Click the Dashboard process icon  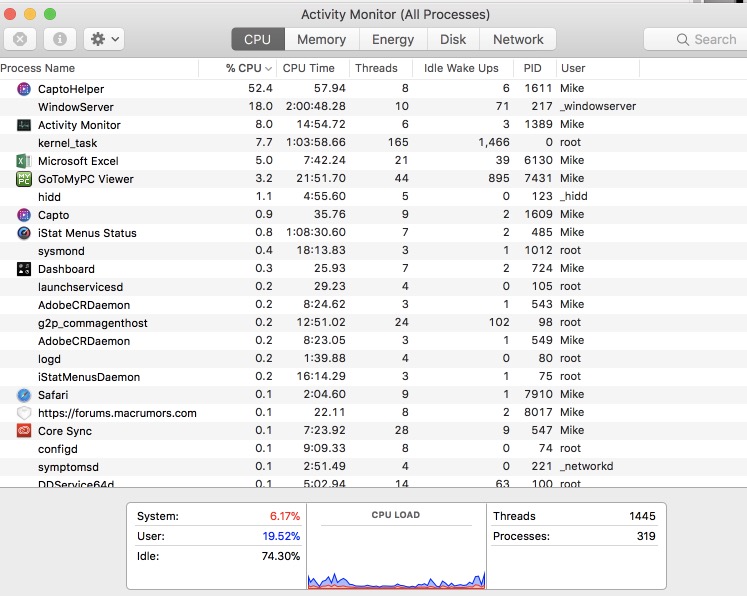[x=23, y=269]
